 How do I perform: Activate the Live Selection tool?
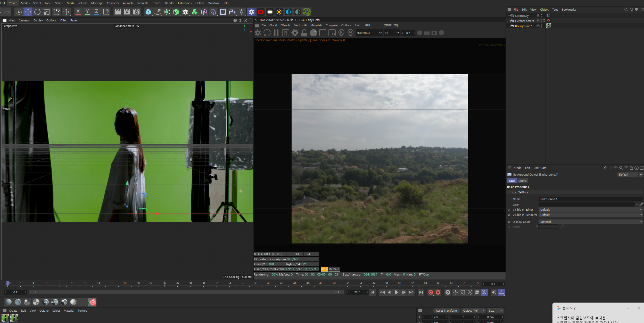pos(19,12)
